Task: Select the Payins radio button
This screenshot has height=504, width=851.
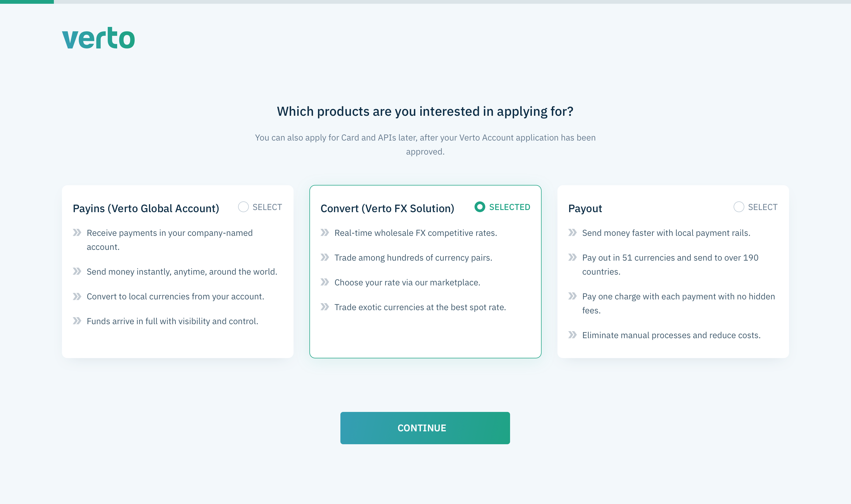Action: [243, 207]
